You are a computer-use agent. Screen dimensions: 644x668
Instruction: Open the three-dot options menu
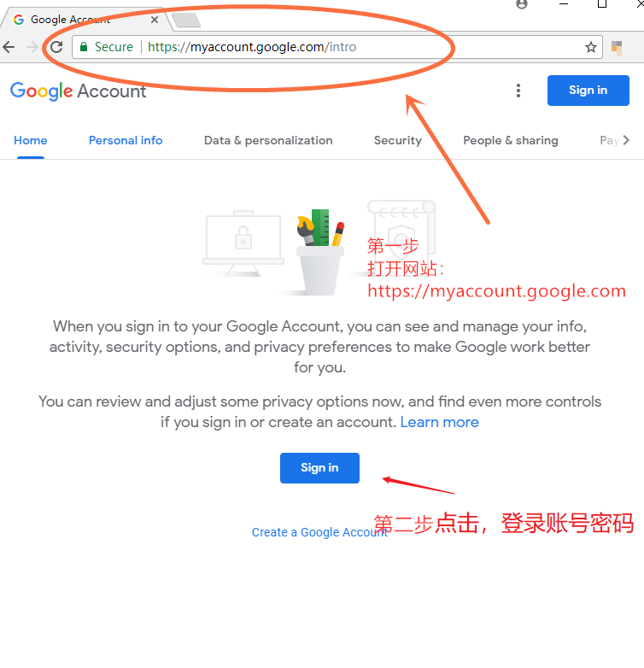tap(518, 91)
